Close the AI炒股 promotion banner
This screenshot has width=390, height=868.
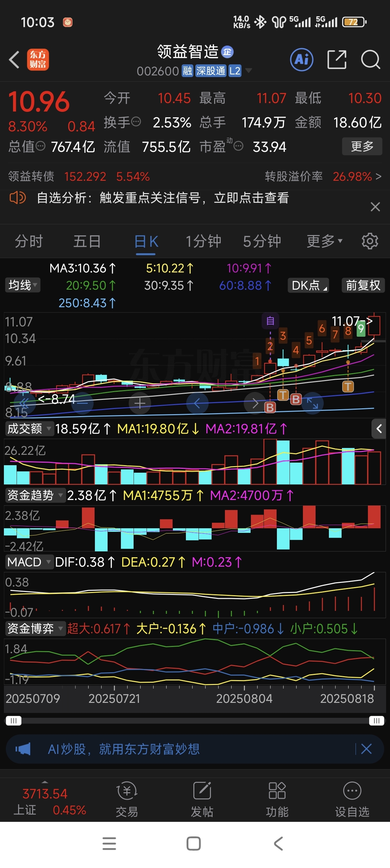coord(366,749)
